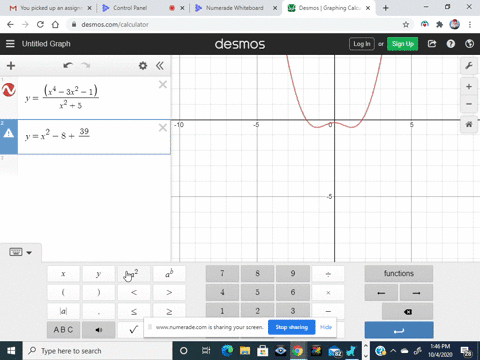Viewport: 480px width, 360px height.
Task: Tap the a-to-the-b power key
Action: (169, 274)
